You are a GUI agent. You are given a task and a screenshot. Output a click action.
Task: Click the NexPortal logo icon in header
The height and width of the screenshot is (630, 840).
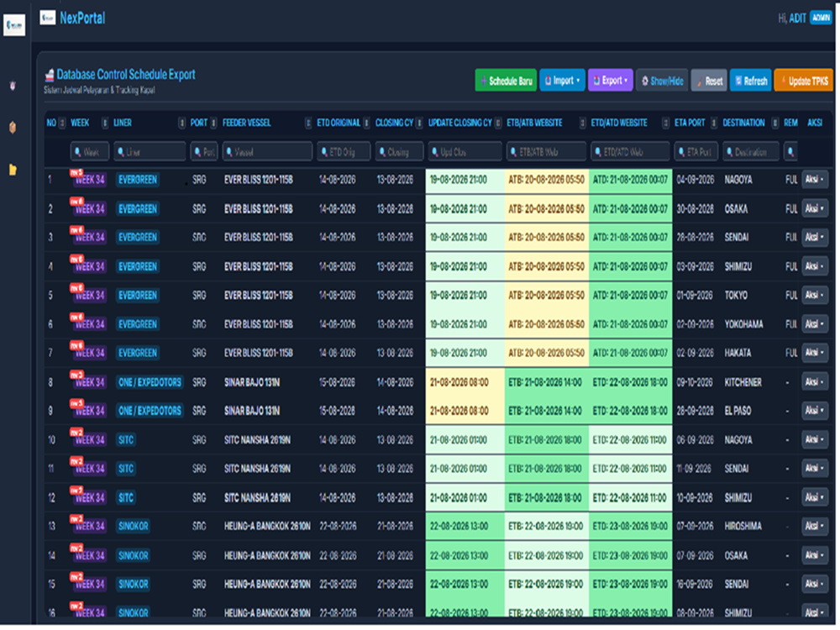click(x=48, y=18)
